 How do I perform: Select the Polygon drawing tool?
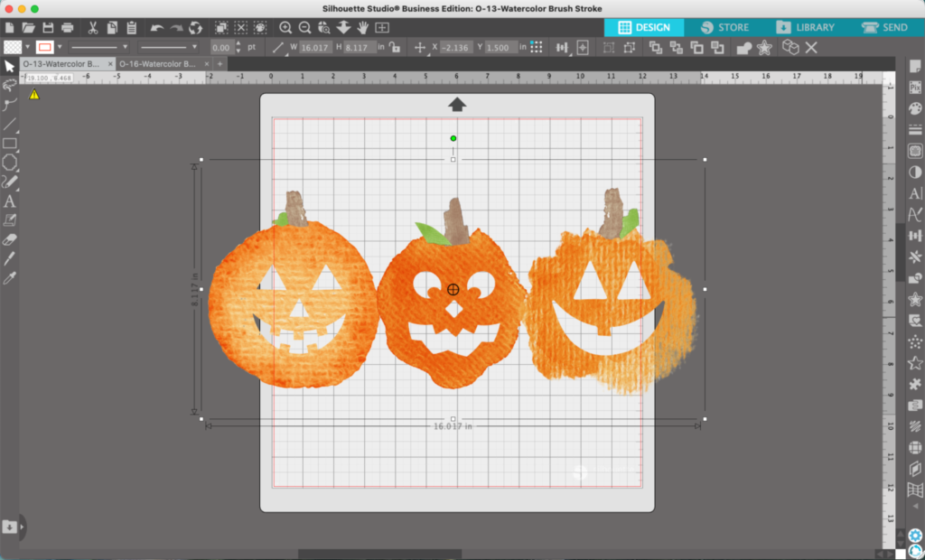click(x=9, y=163)
